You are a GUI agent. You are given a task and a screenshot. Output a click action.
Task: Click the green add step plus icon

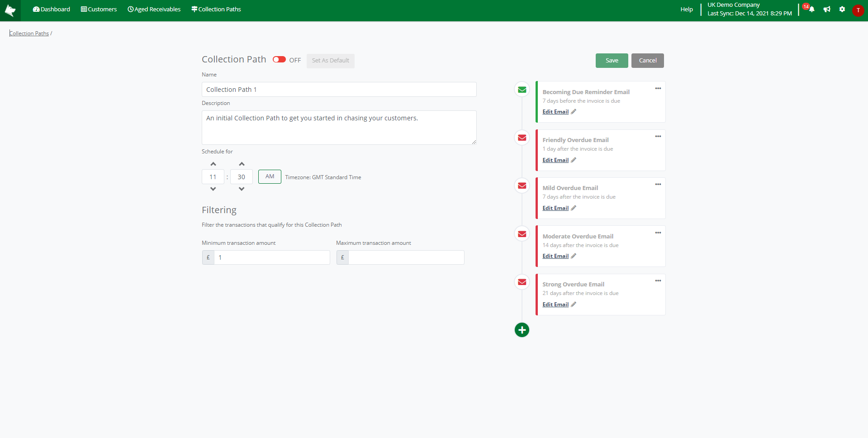[522, 330]
